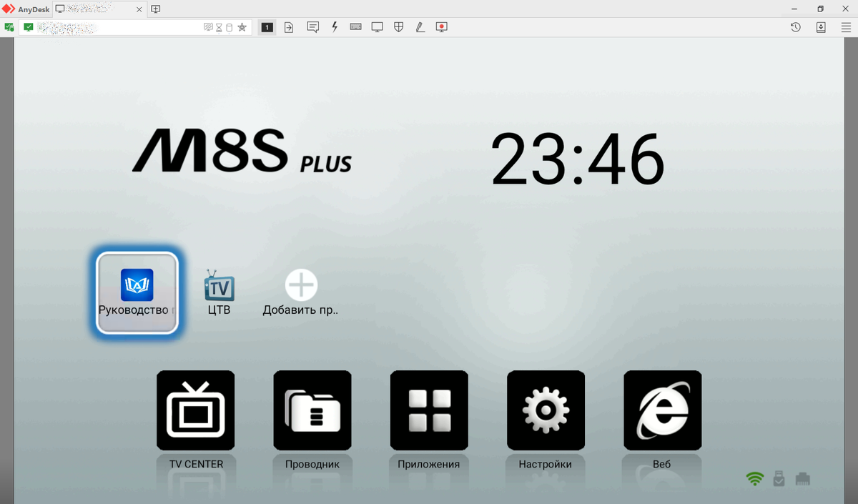Start the whiteboard with the pencil icon
The height and width of the screenshot is (504, 858).
tap(420, 26)
